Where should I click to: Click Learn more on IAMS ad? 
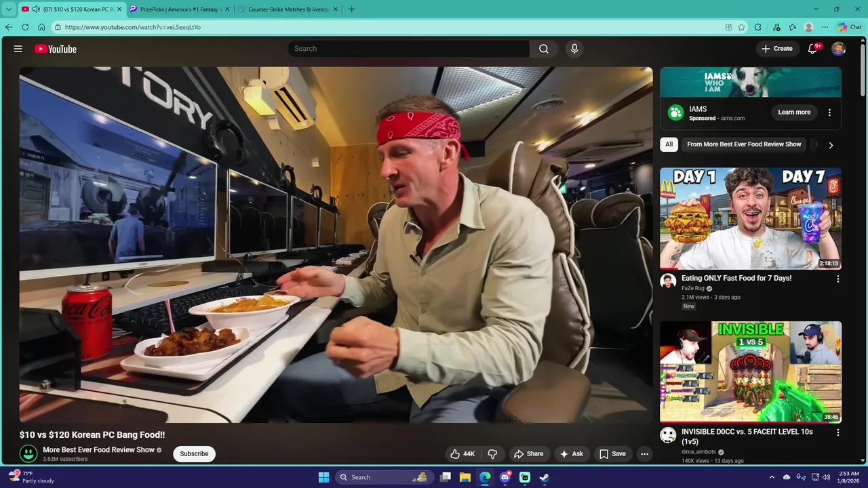(794, 113)
